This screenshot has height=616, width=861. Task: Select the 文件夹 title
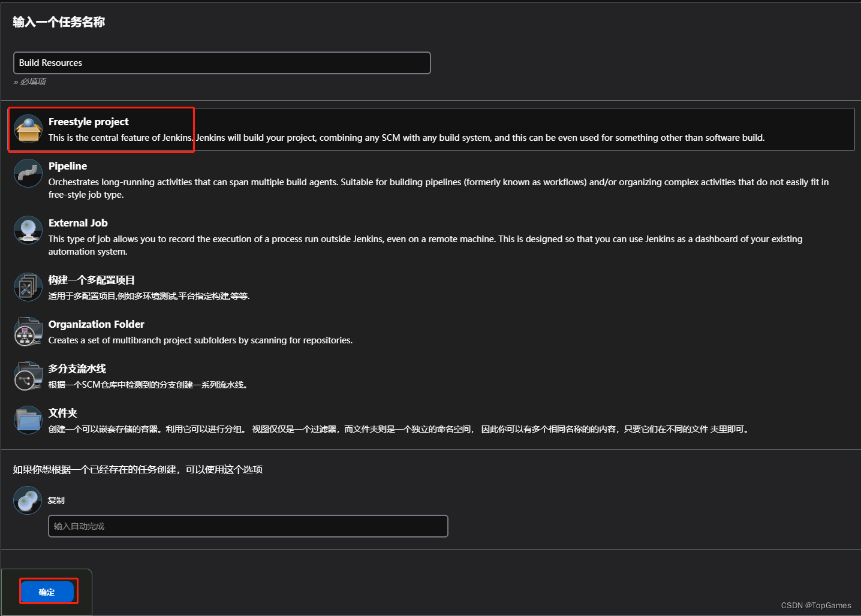point(63,413)
